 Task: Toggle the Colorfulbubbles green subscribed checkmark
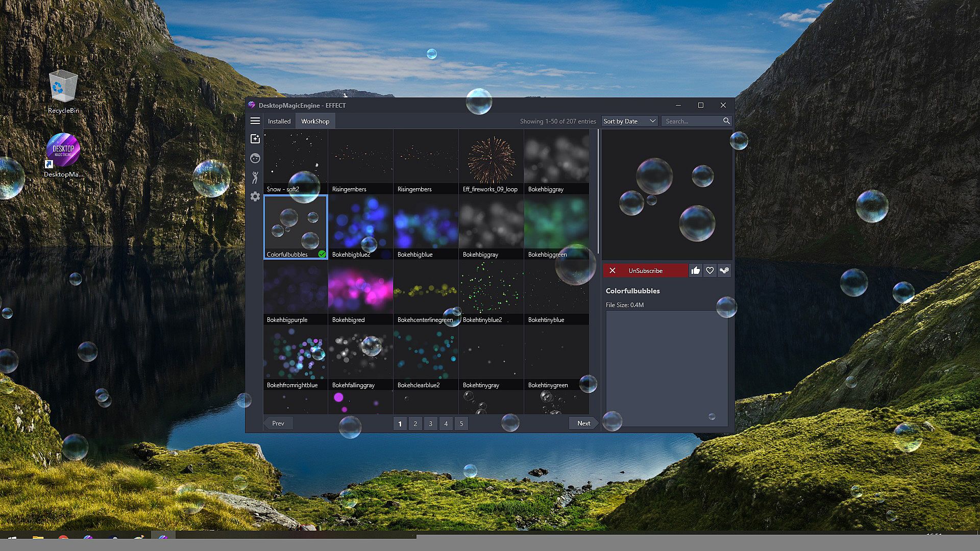[x=322, y=254]
